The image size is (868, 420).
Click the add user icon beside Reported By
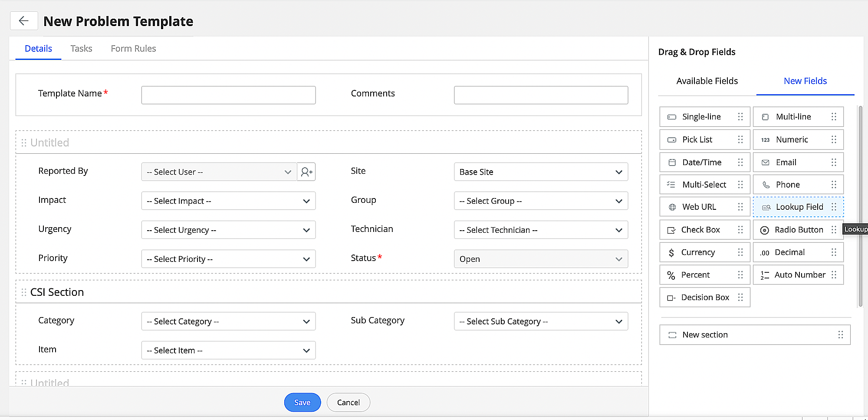[306, 172]
